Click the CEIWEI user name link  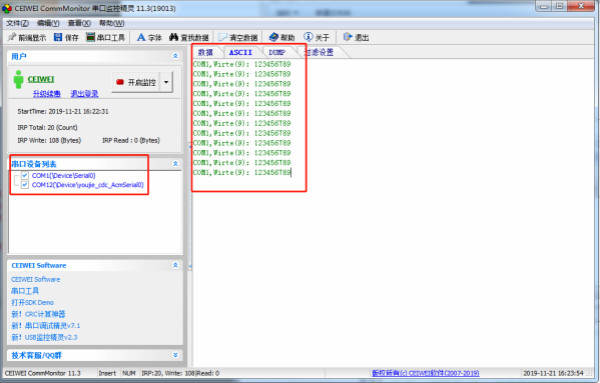coord(41,79)
